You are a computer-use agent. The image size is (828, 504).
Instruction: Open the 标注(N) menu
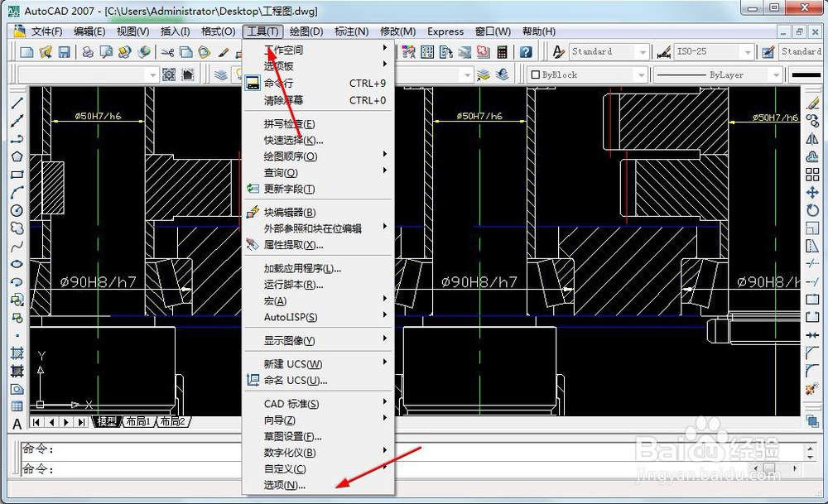tap(352, 31)
